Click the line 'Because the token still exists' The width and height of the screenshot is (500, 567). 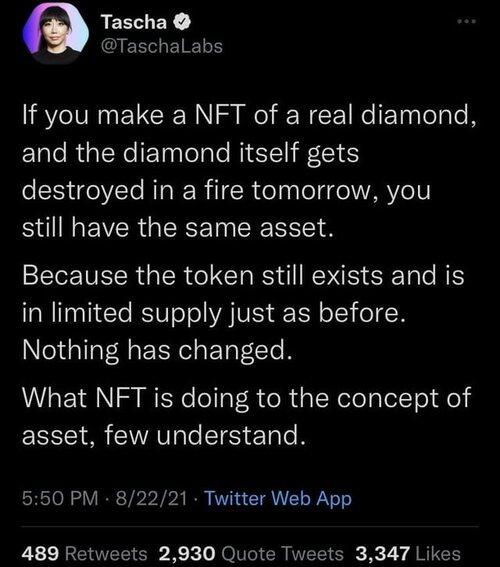[243, 276]
